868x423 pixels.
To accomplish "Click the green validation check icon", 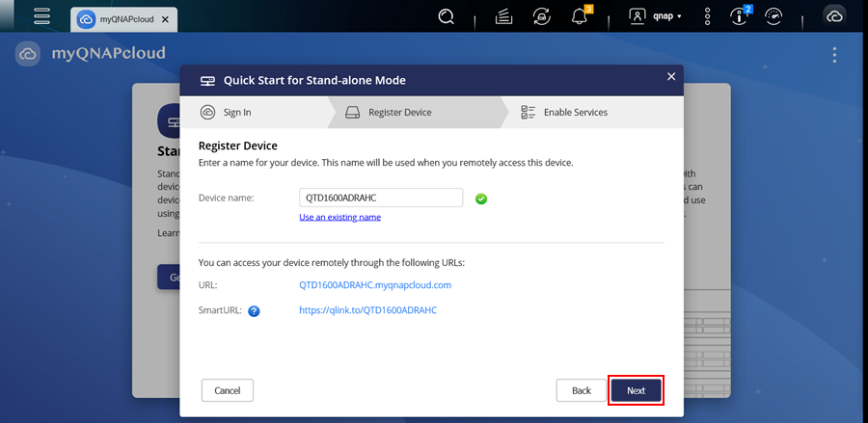I will coord(481,198).
